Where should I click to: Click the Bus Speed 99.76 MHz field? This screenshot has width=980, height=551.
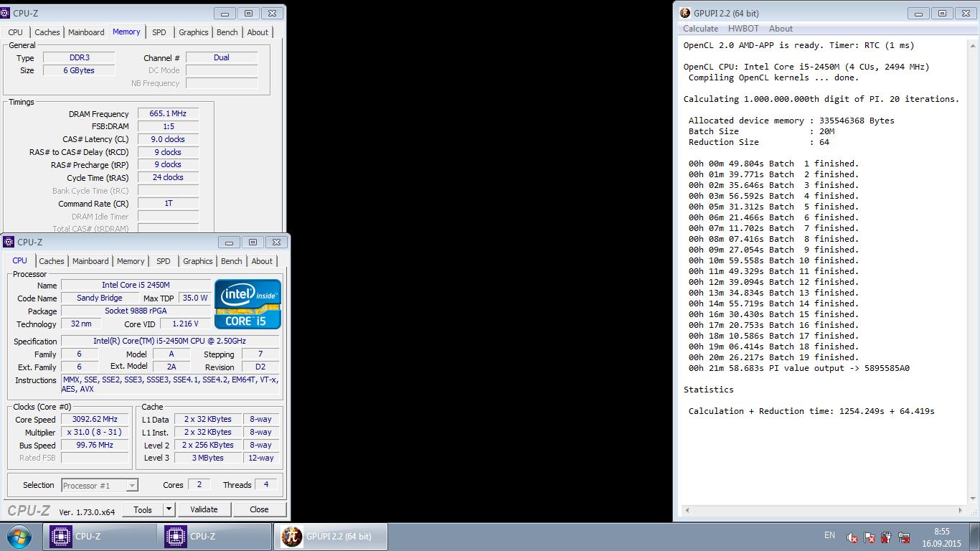pos(95,445)
